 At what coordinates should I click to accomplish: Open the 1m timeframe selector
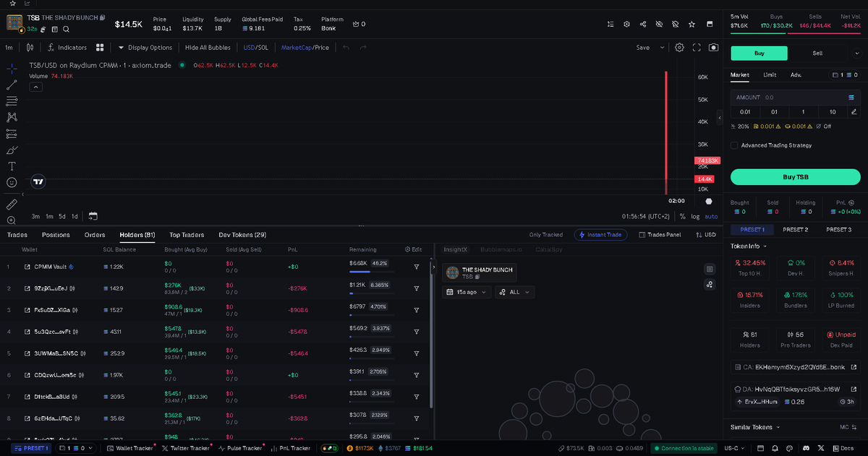[x=9, y=48]
